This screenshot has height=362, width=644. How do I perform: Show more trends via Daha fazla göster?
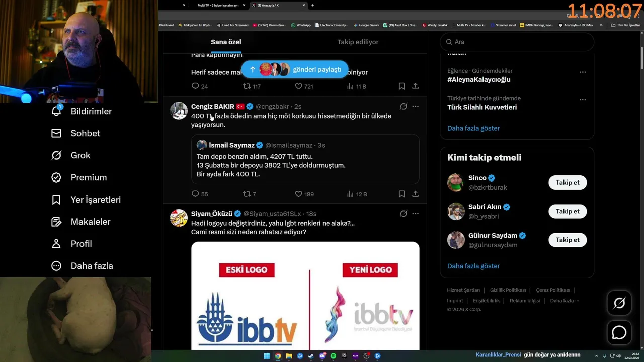point(473,128)
